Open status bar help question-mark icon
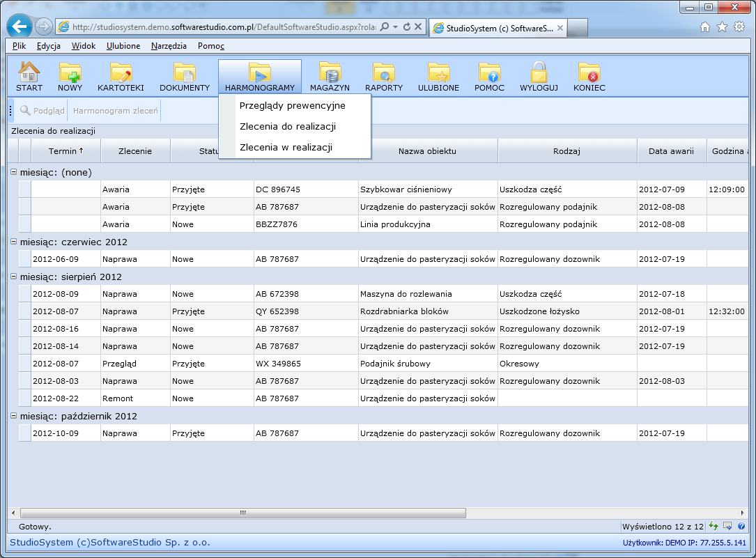Image resolution: width=756 pixels, height=558 pixels. 741,526
